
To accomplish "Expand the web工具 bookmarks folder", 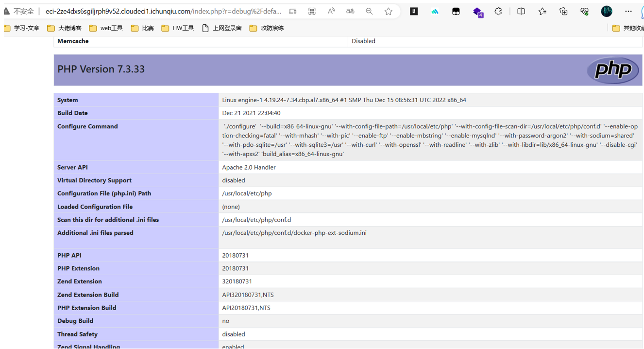I will (x=106, y=28).
